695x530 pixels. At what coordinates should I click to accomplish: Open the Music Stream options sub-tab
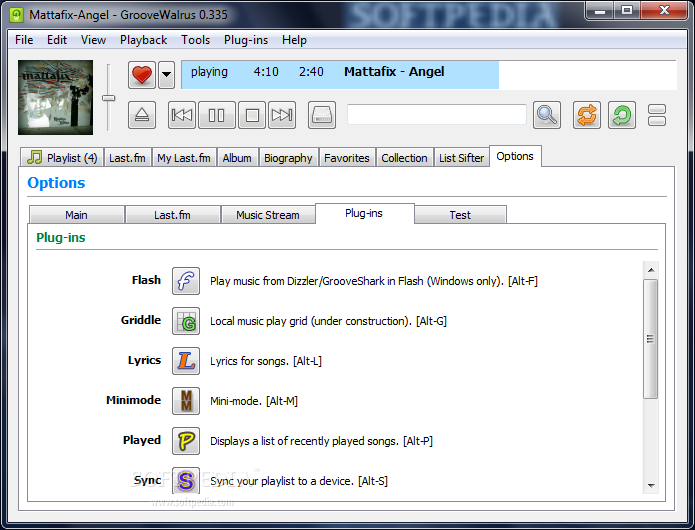pos(268,215)
